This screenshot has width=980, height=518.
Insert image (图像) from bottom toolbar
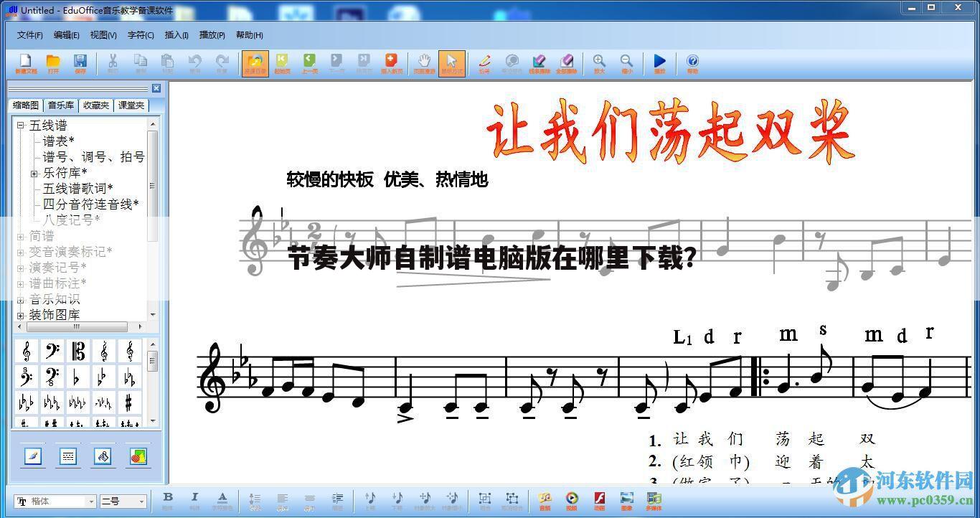[626, 500]
